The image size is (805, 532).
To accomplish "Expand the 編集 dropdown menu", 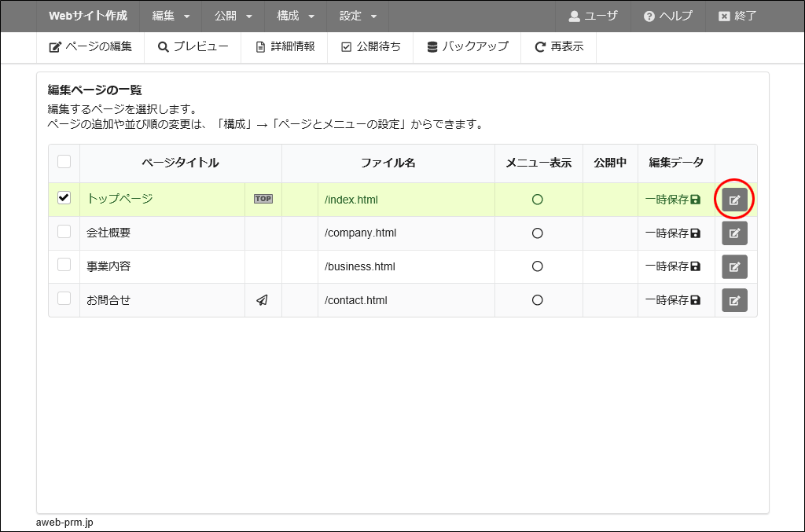I will coord(171,16).
